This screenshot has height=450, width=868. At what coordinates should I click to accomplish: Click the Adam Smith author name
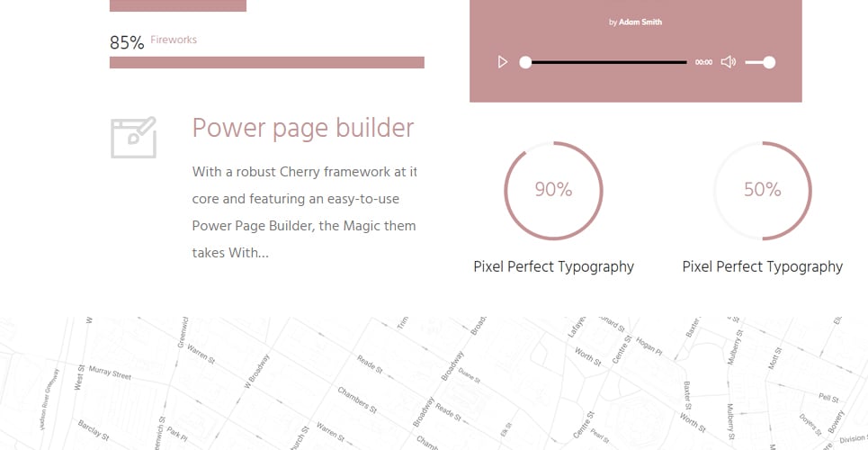640,22
